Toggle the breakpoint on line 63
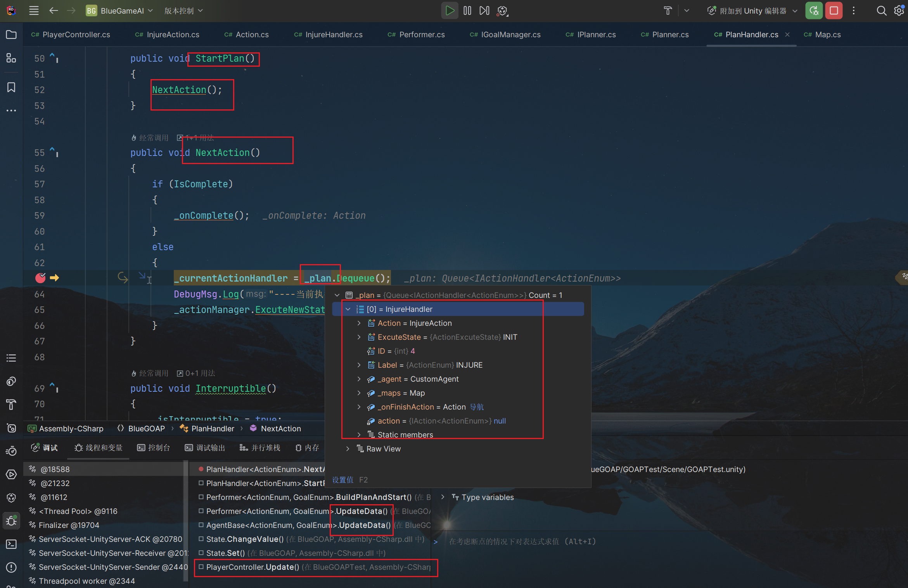Screen dimensions: 908x588 coord(40,278)
